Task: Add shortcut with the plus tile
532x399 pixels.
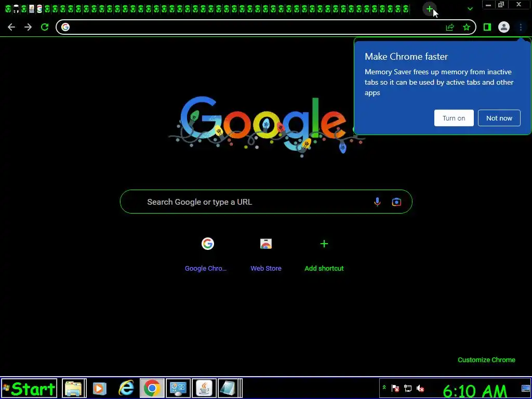Action: pyautogui.click(x=324, y=254)
